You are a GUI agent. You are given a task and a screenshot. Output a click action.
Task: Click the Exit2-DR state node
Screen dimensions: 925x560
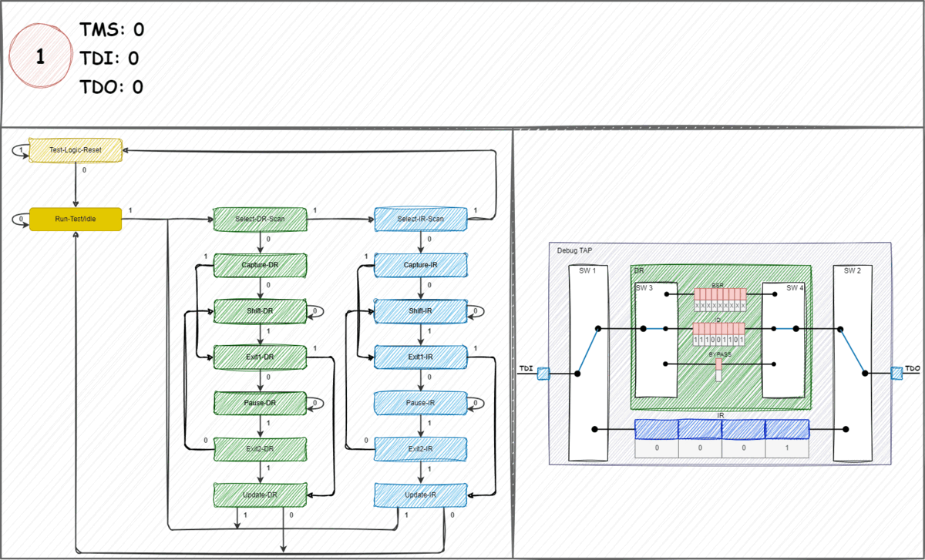point(260,448)
